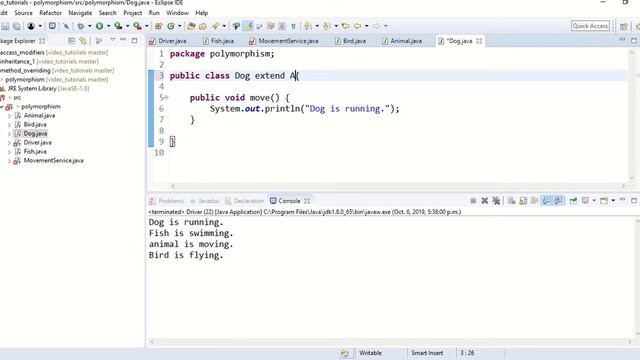Click the Coverage run icon

coord(118,26)
